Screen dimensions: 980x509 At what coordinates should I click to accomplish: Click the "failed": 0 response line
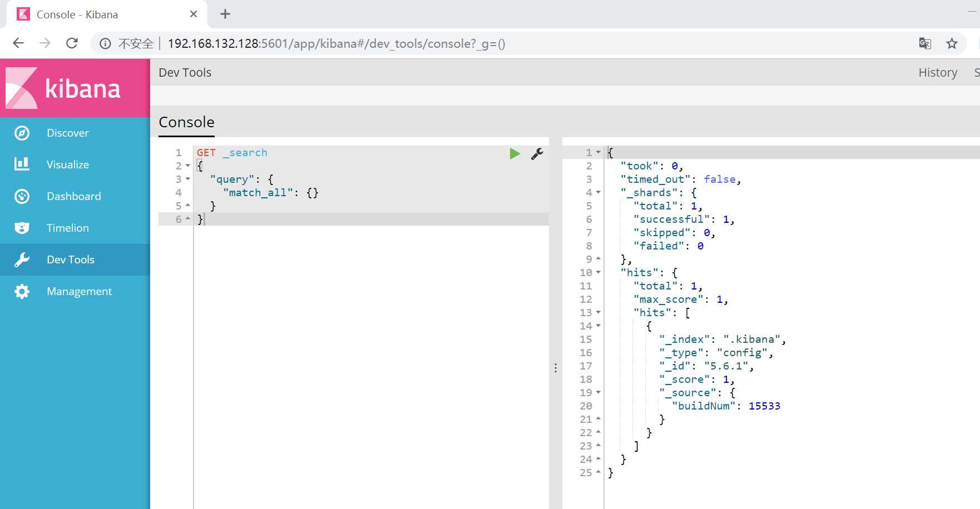coord(669,246)
